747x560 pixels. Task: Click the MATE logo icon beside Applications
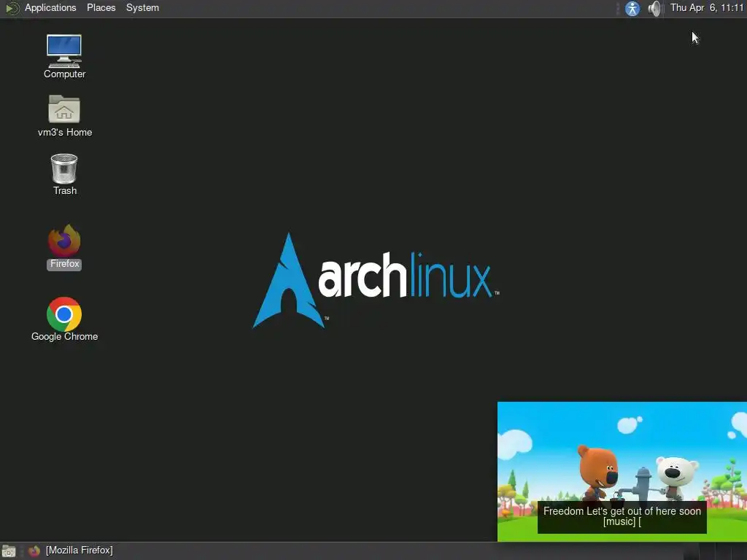[12, 8]
